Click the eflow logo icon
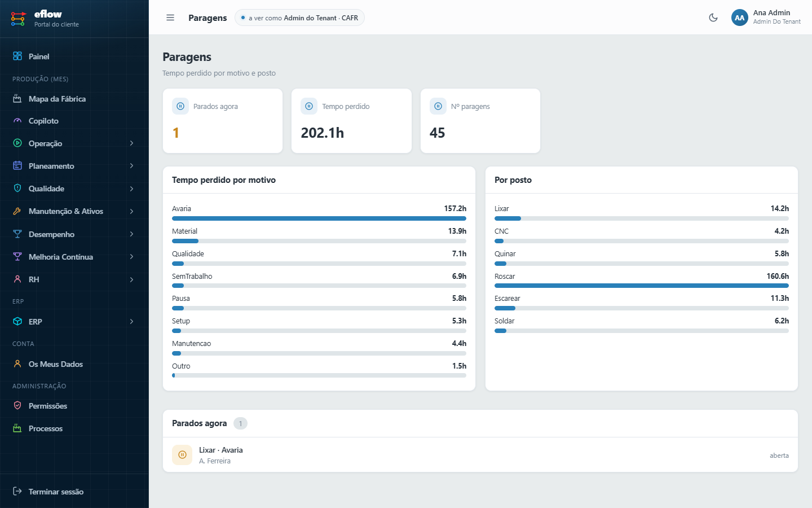This screenshot has width=812, height=508. click(x=18, y=19)
